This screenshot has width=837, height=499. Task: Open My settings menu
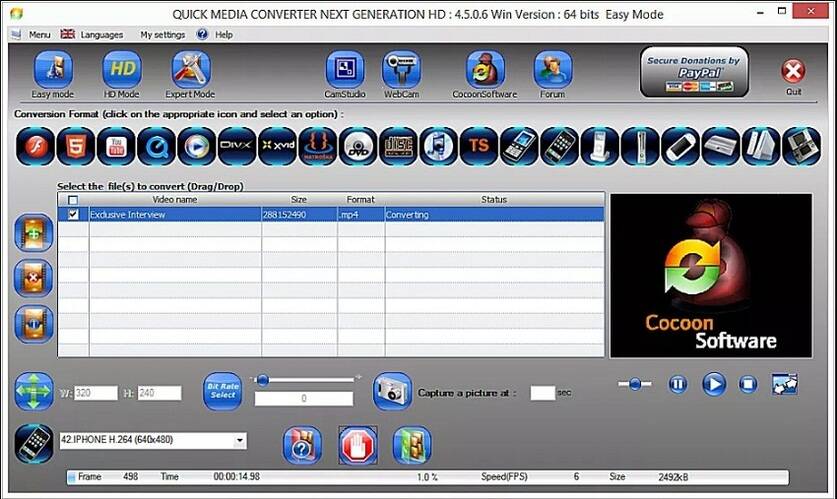pyautogui.click(x=163, y=35)
